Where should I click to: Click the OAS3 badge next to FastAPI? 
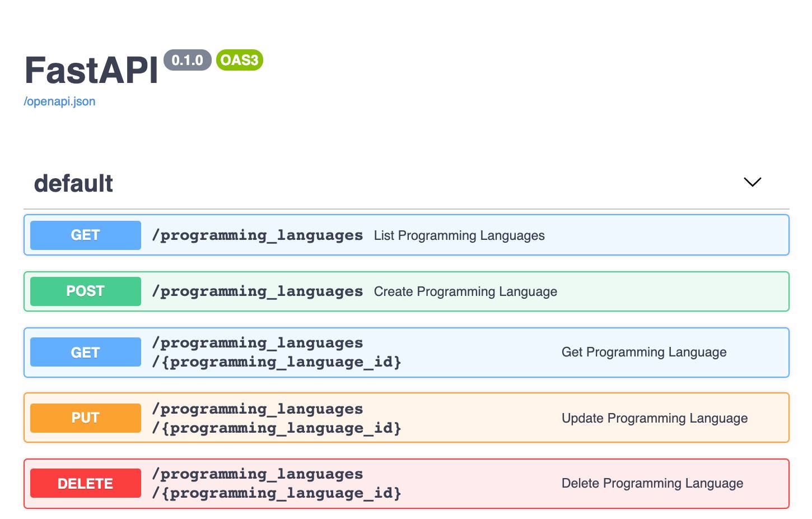point(240,60)
